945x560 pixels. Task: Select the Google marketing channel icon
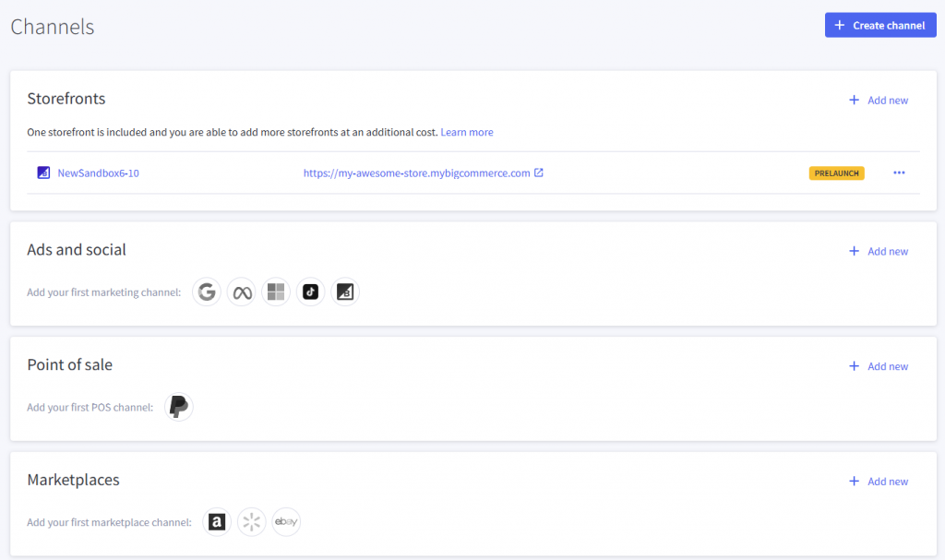(x=207, y=292)
